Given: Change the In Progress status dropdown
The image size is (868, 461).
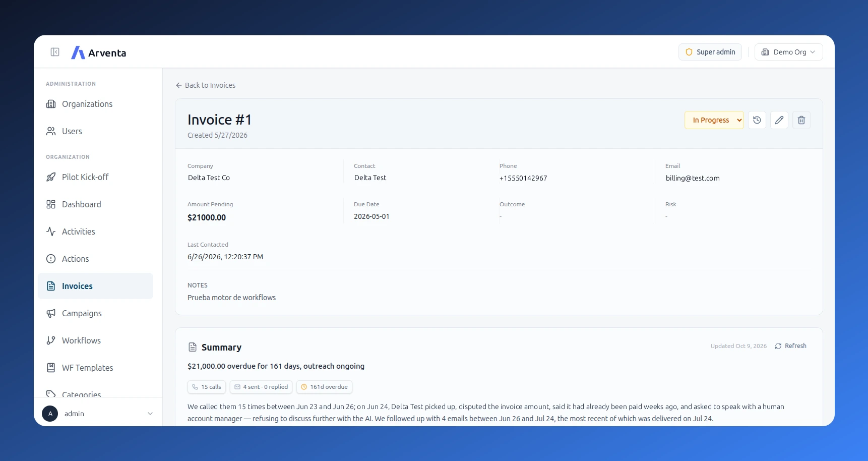Looking at the screenshot, I should pyautogui.click(x=714, y=120).
